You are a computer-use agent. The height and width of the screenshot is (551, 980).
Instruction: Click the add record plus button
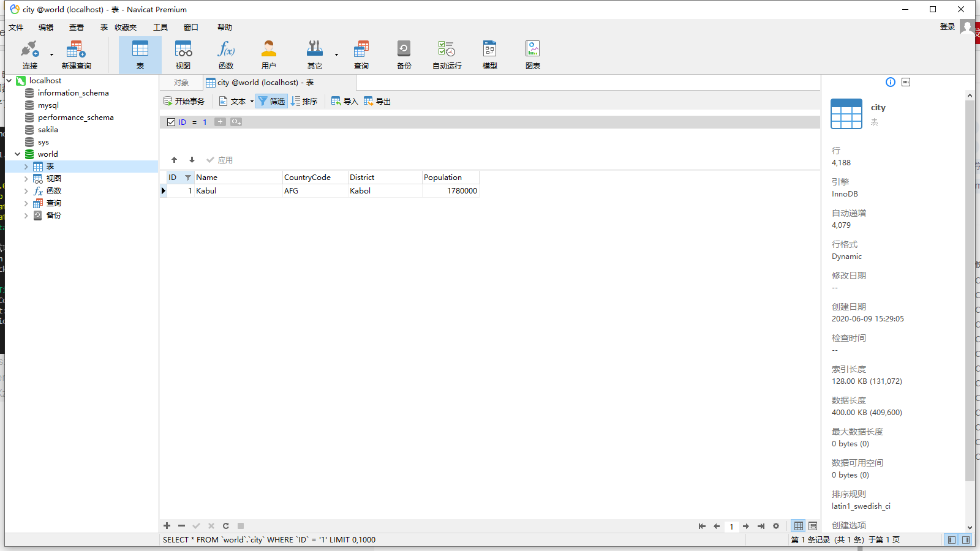(167, 526)
